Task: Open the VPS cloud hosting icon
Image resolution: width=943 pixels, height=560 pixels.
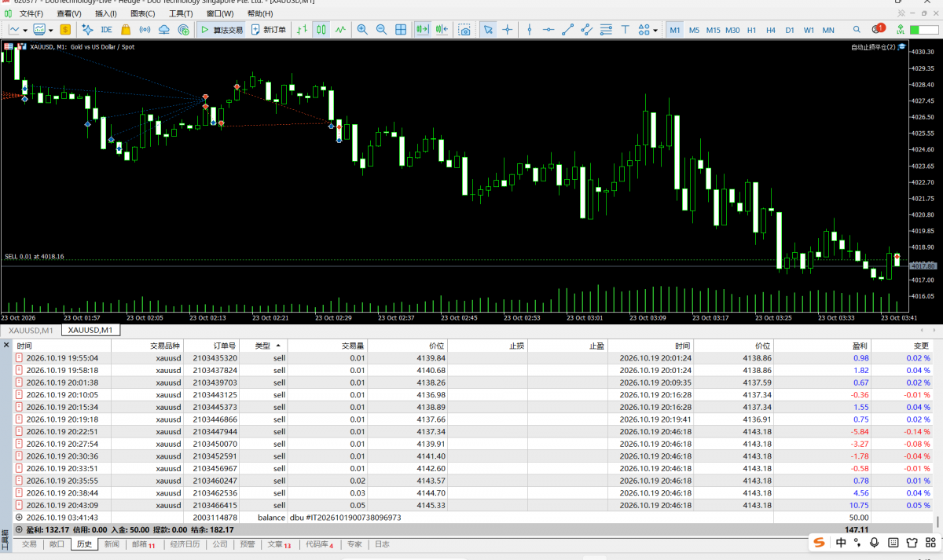Action: (x=164, y=30)
